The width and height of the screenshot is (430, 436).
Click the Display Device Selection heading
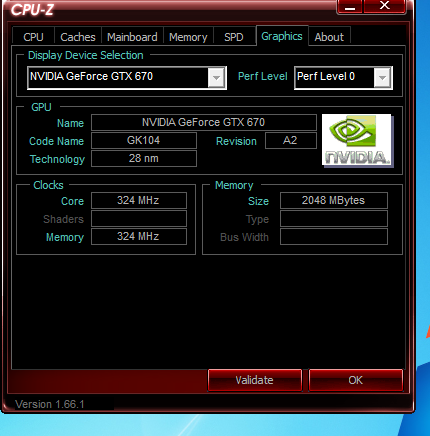(86, 55)
